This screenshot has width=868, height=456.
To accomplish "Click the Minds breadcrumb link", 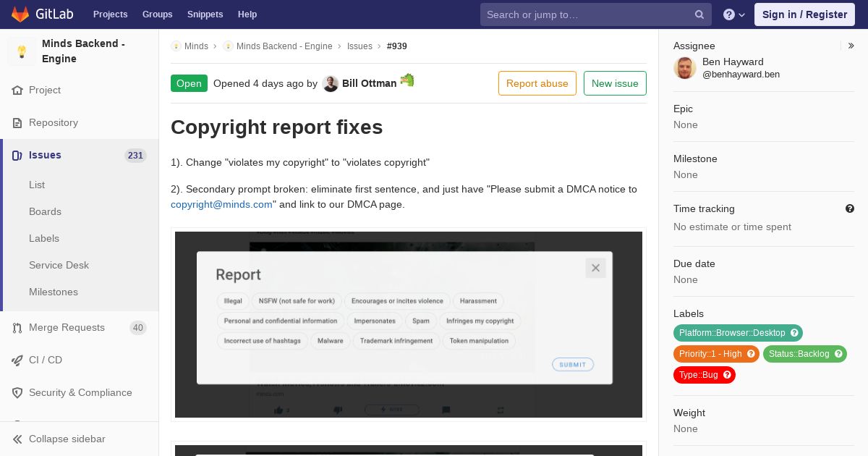I will point(196,46).
